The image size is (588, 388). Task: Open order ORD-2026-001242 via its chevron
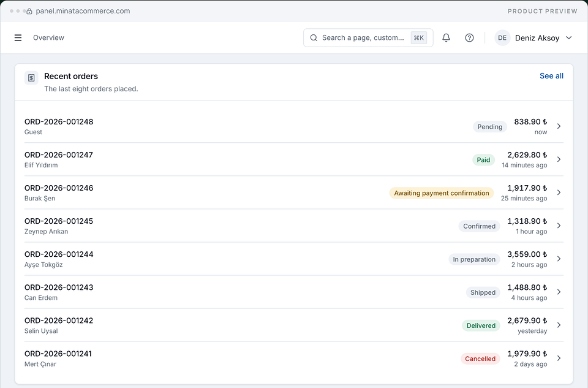tap(559, 325)
